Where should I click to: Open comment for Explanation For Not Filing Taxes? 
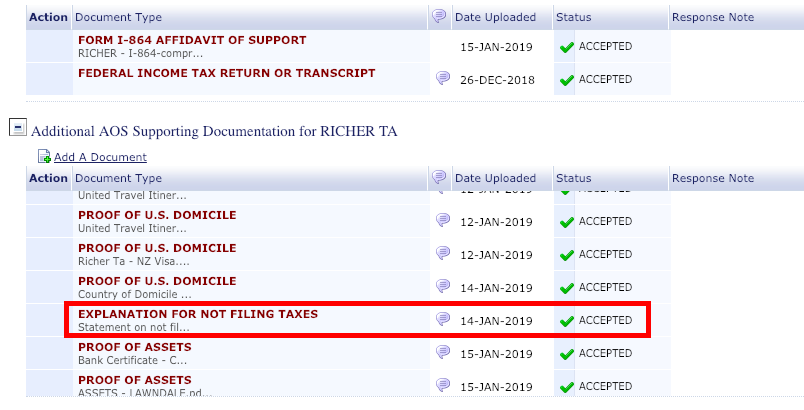pyautogui.click(x=443, y=319)
